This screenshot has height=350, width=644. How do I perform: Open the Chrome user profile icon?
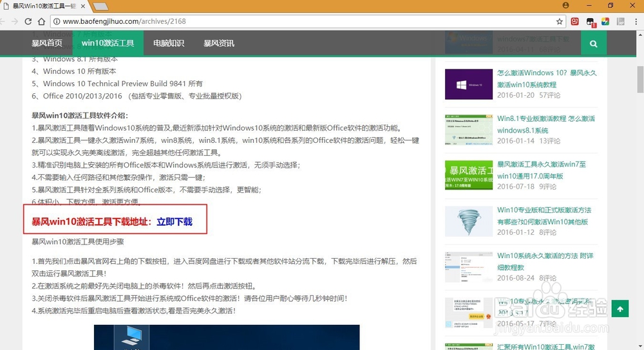(565, 5)
